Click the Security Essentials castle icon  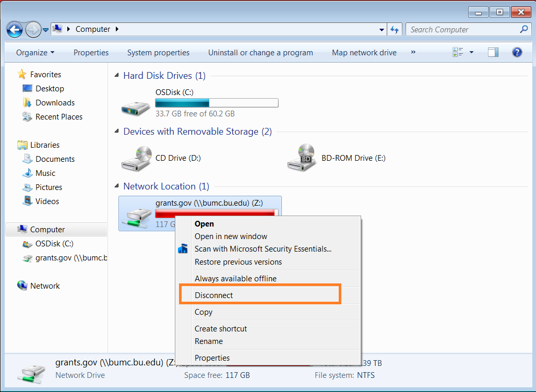click(x=183, y=248)
